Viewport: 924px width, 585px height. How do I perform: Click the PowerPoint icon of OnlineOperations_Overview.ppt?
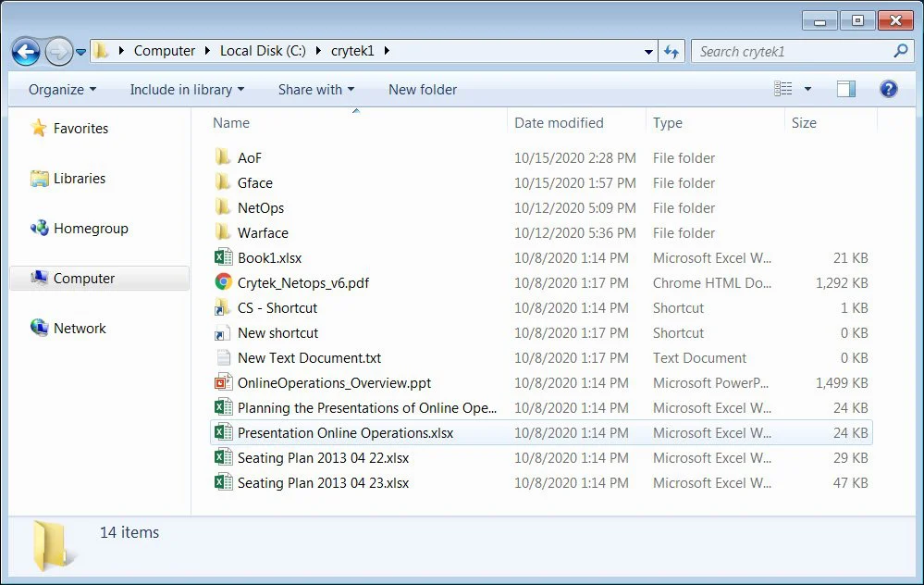point(223,382)
